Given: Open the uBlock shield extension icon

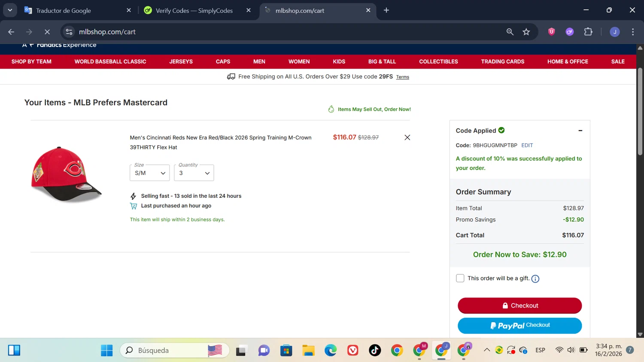Looking at the screenshot, I should pos(552,32).
